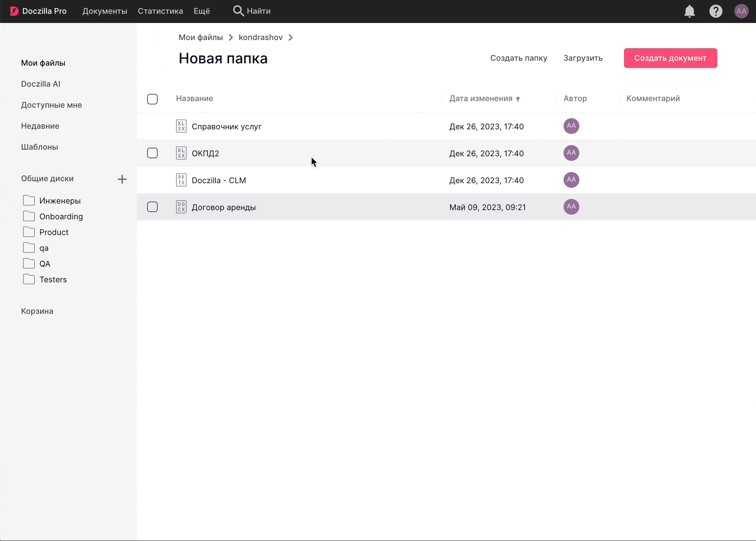
Task: Open file Справочник услуг
Action: tap(227, 127)
